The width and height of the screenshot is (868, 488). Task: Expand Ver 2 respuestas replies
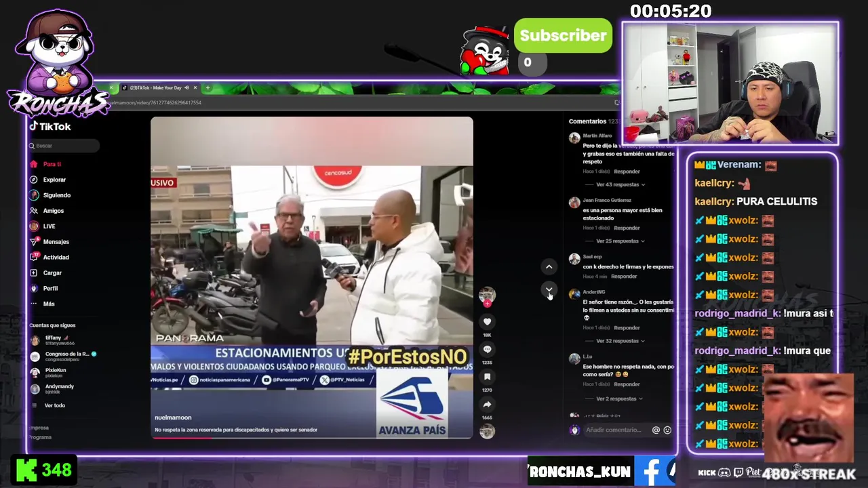(618, 399)
